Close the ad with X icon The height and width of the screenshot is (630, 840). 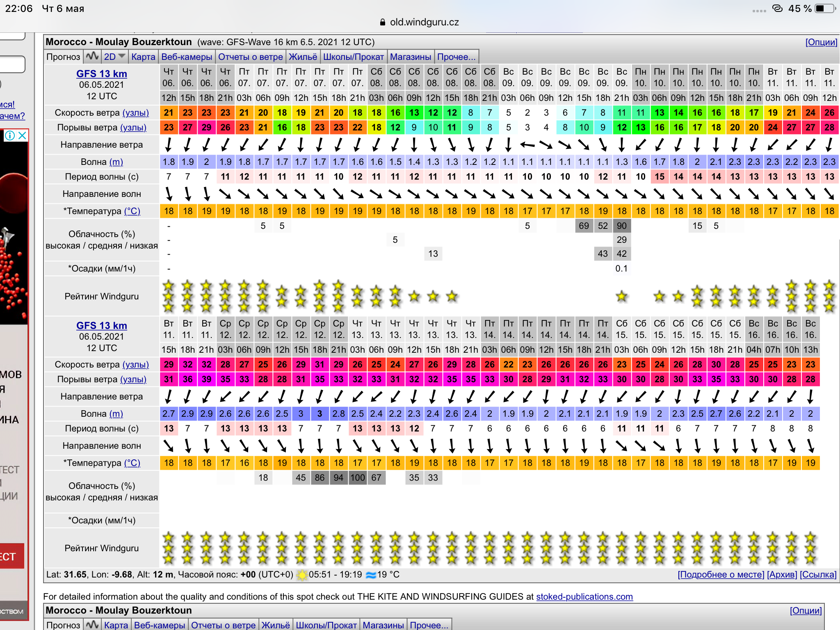[23, 135]
